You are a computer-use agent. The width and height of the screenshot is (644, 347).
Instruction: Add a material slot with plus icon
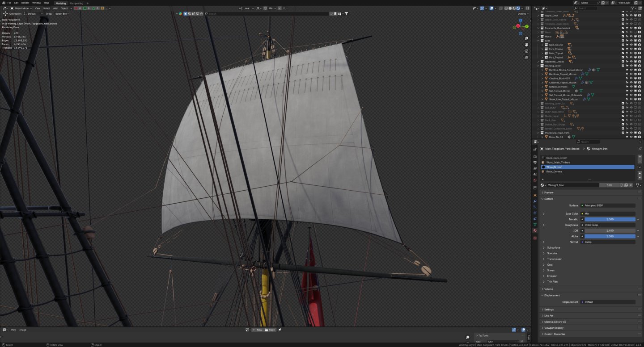tap(640, 157)
